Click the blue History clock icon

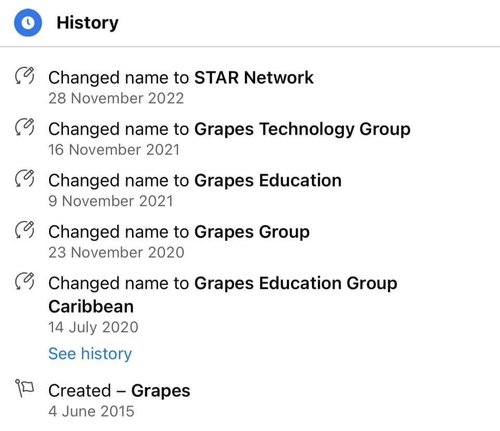point(28,23)
